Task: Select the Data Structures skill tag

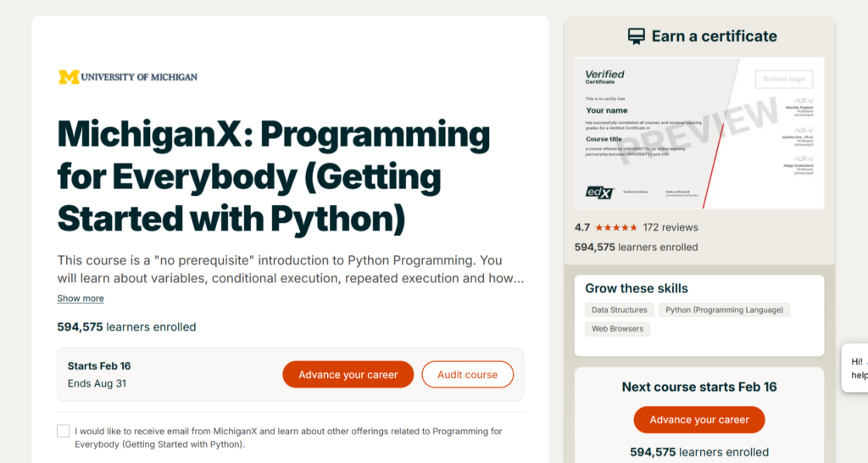Action: tap(620, 310)
